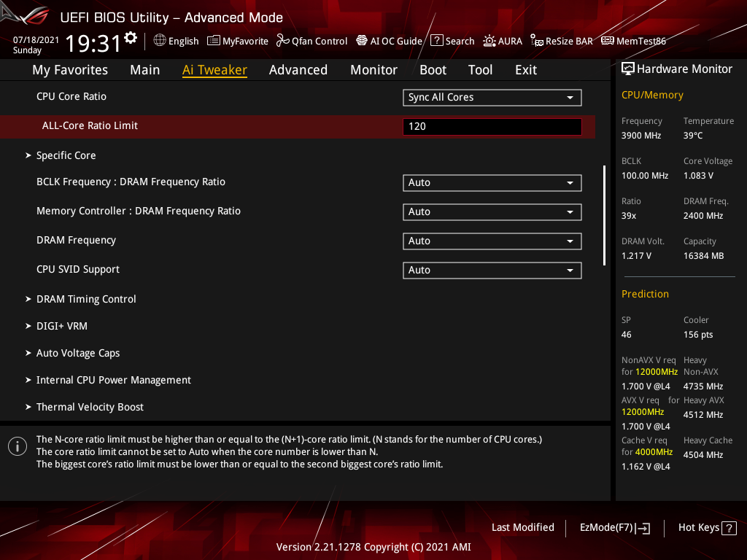Edit the ALL-Core Ratio Limit value
Screen dimensions: 747x560
point(492,126)
